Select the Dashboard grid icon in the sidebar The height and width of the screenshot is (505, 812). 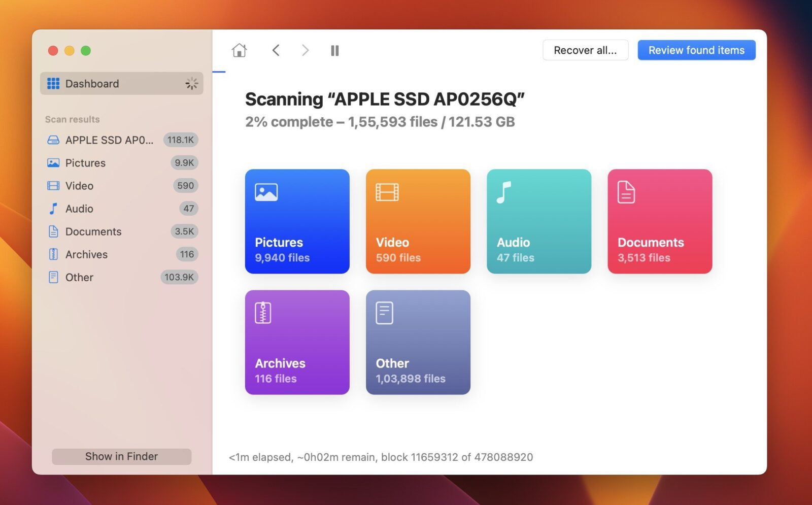(53, 83)
